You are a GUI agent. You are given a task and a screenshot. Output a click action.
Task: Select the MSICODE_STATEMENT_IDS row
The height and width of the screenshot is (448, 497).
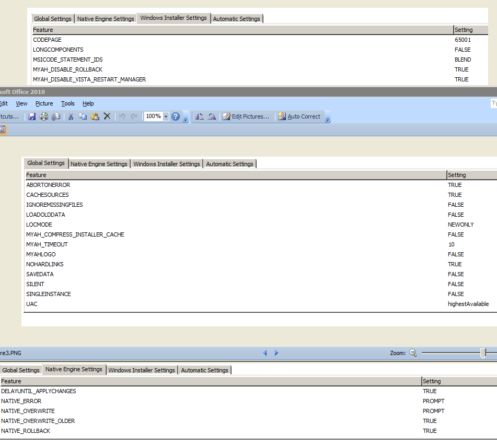click(260, 60)
